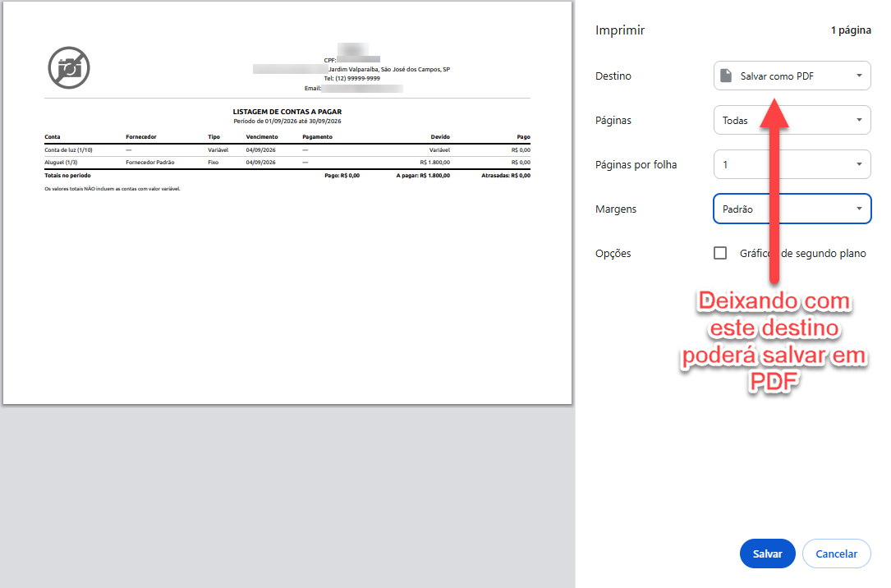Image resolution: width=891 pixels, height=588 pixels.
Task: Click the A pagar: R$ 1.800,00 total
Action: coord(423,176)
